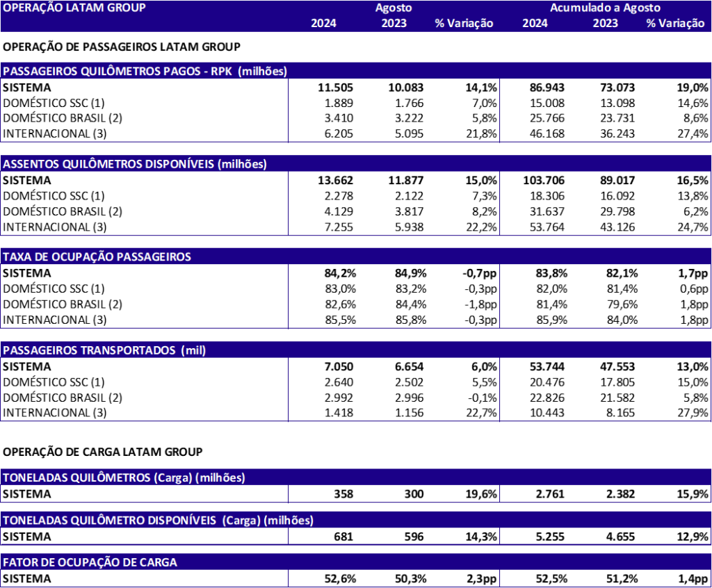Select the 1,7pp cell

(694, 273)
